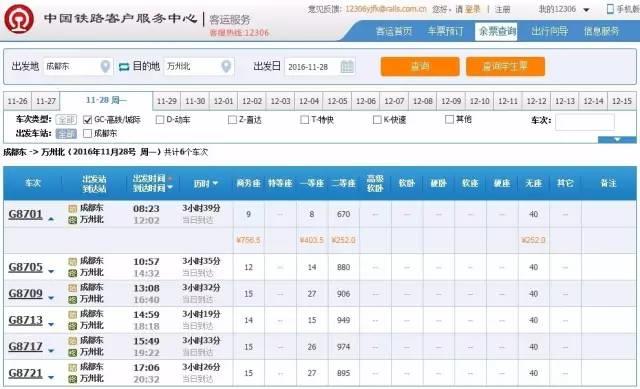Click the origin station icon in G8701 row
The height and width of the screenshot is (389, 640).
(x=73, y=209)
